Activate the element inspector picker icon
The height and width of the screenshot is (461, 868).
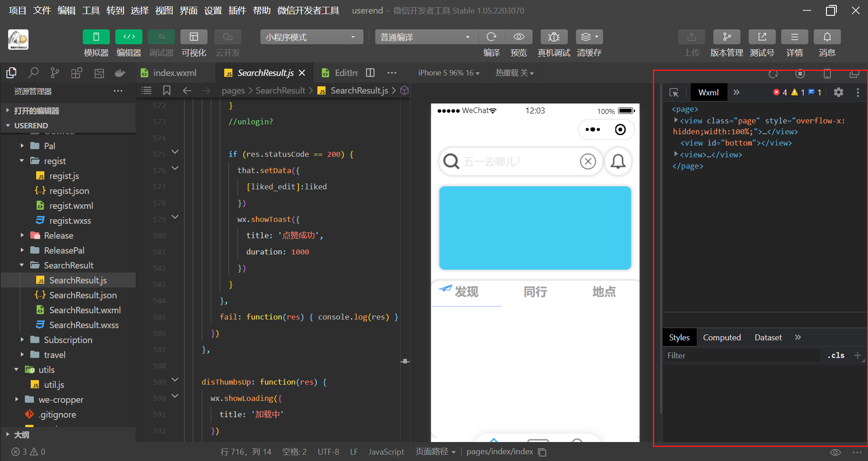point(674,92)
